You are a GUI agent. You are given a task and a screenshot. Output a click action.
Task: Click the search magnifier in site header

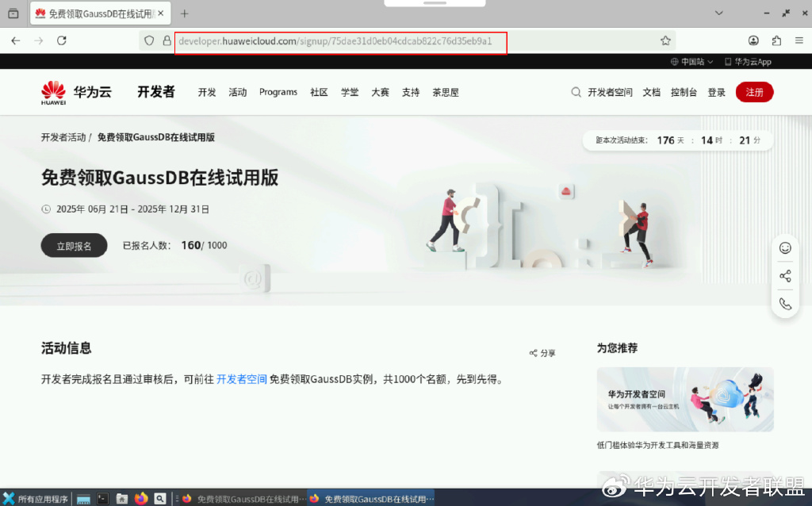point(576,92)
